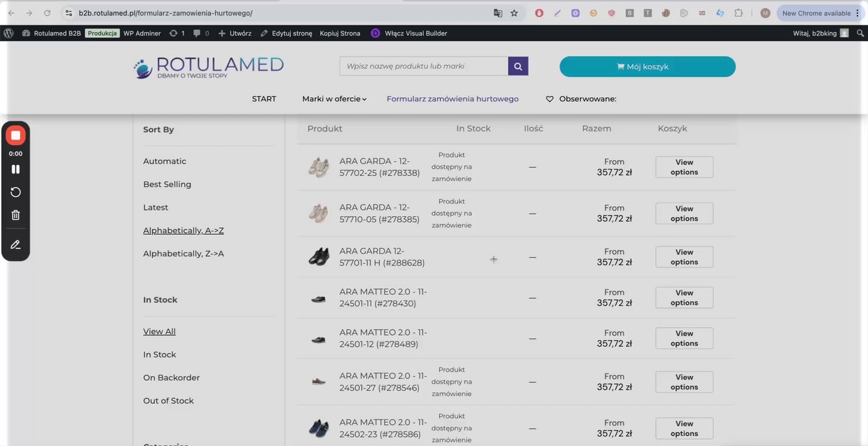View options for ARA GARDA 12-57701-11 H
This screenshot has height=446, width=868.
point(684,257)
